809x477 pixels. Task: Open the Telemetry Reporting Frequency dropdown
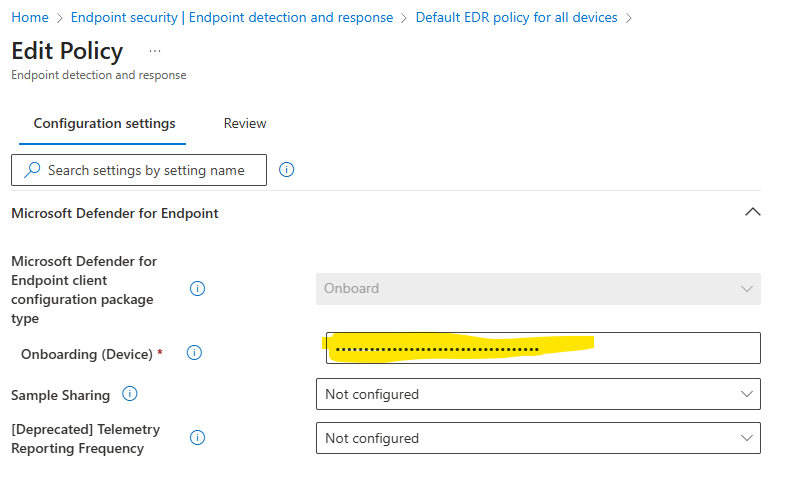[538, 438]
